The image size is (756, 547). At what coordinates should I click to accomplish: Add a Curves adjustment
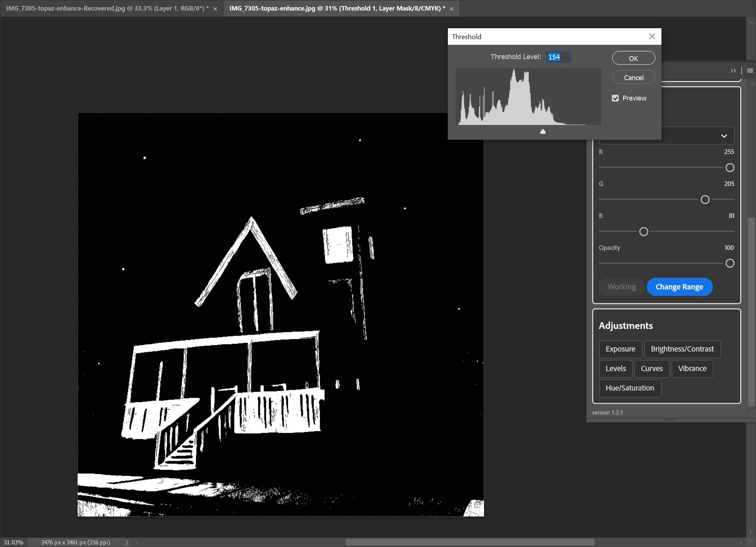652,369
